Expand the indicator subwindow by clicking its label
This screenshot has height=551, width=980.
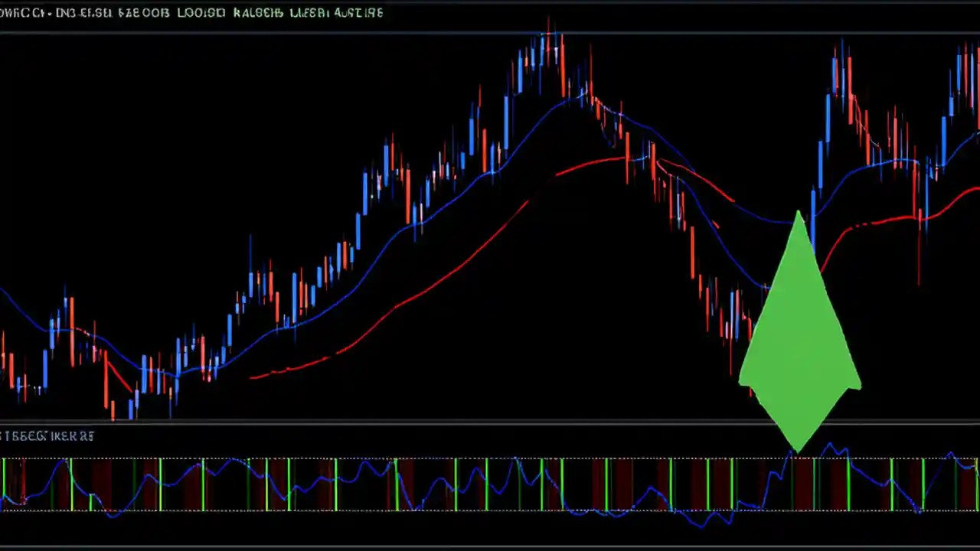point(47,435)
